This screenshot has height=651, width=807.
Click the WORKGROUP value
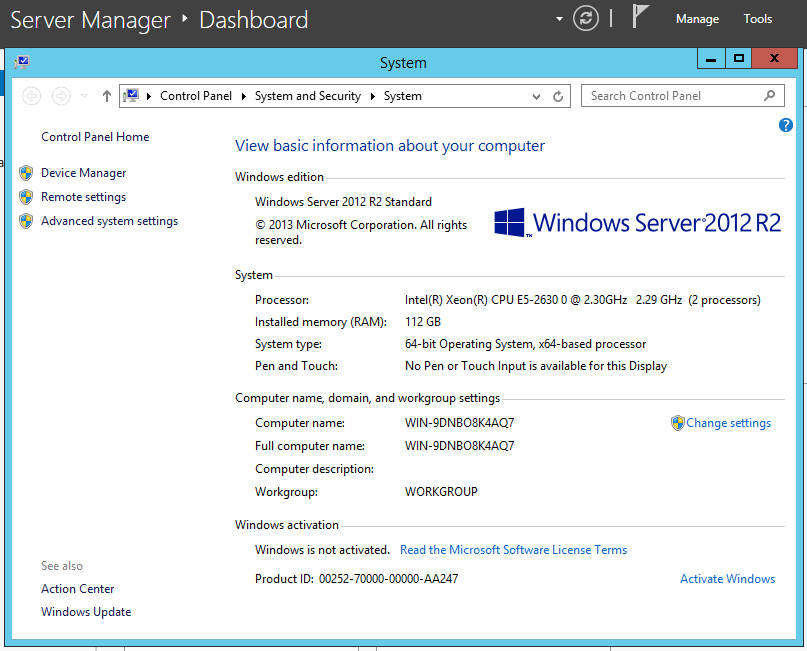[441, 492]
